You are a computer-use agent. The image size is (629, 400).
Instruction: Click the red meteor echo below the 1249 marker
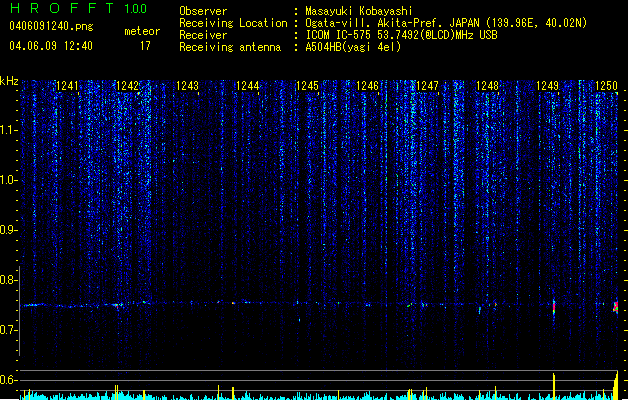coord(554,308)
